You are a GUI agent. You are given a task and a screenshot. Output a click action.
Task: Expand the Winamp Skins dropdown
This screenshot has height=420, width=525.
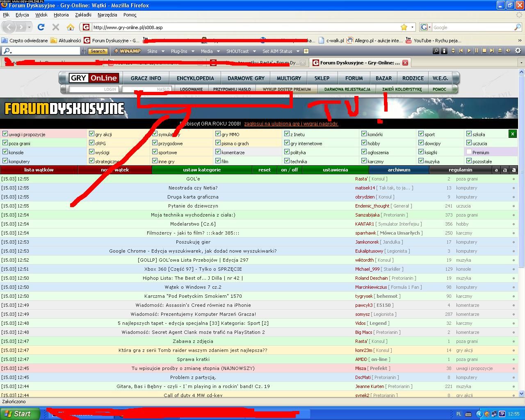pos(156,51)
